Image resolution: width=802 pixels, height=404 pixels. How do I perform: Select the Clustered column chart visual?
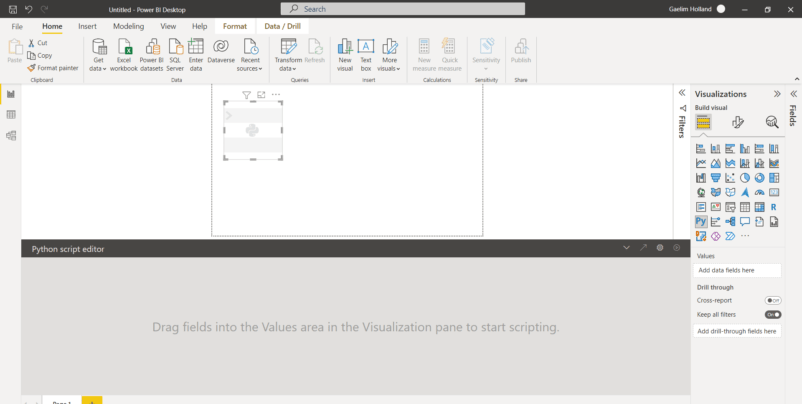tap(745, 149)
